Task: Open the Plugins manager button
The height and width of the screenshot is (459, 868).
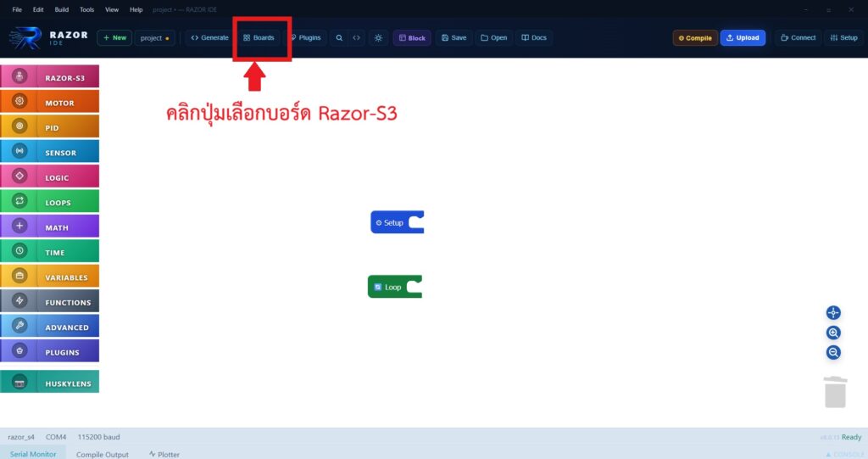Action: (x=305, y=37)
